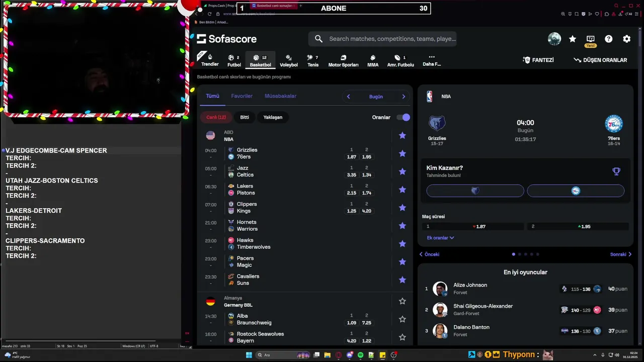Unfavorite the Jazz vs Celtics match
The width and height of the screenshot is (644, 362).
coord(403,171)
